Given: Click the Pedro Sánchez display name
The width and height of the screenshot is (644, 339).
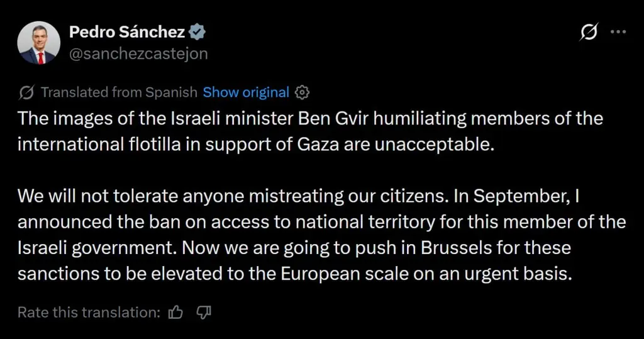Looking at the screenshot, I should tap(127, 31).
